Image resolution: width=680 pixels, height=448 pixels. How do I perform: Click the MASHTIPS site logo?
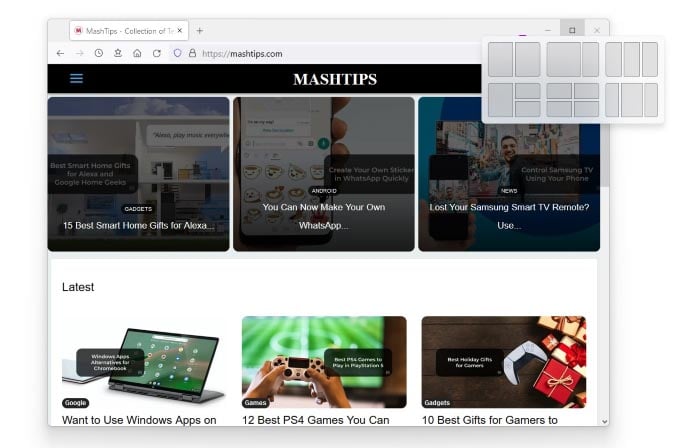[x=335, y=79]
